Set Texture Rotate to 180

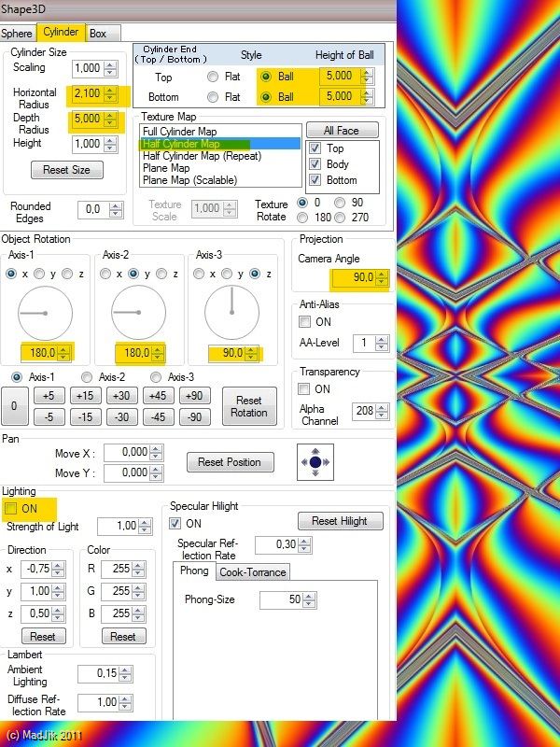(x=302, y=218)
